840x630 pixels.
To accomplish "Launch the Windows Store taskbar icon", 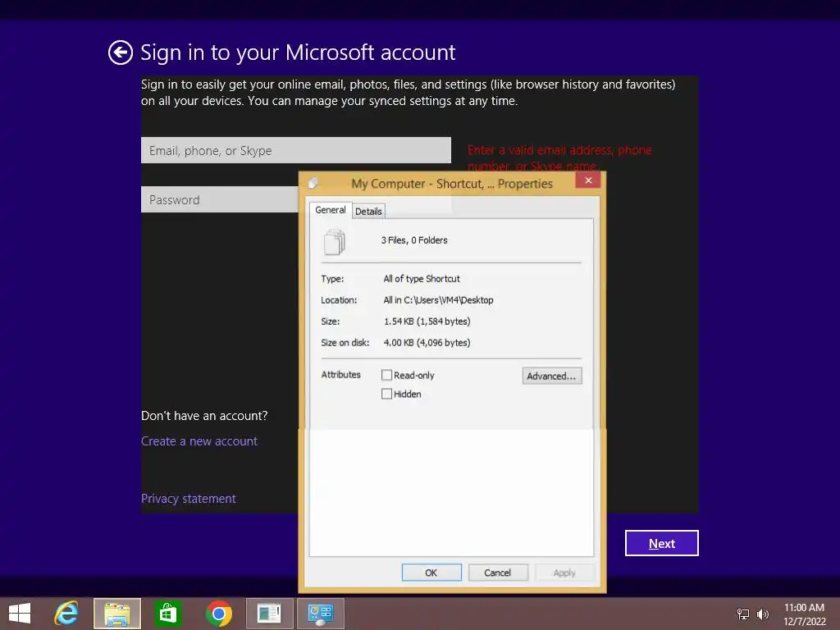I will coord(167,614).
